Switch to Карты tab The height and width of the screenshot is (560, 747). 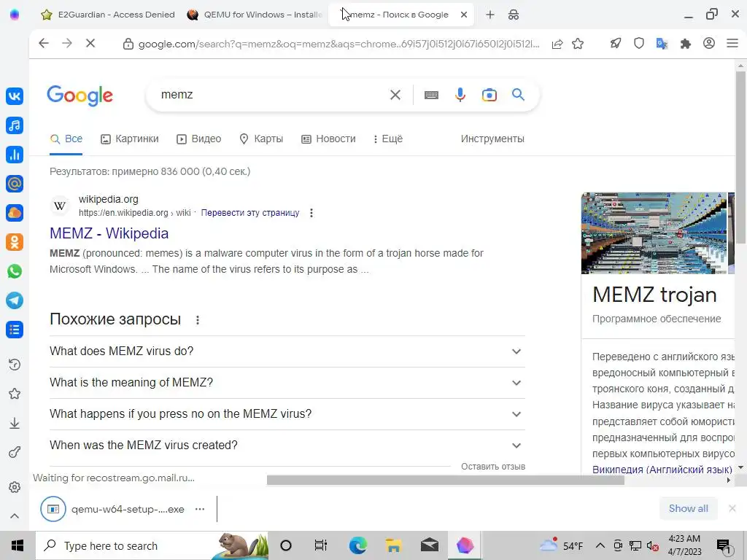click(261, 139)
